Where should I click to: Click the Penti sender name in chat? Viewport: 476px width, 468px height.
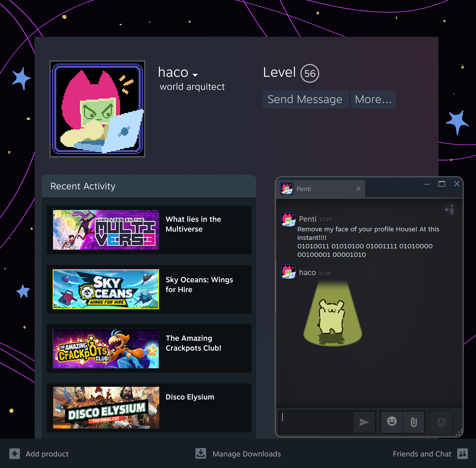click(x=307, y=219)
